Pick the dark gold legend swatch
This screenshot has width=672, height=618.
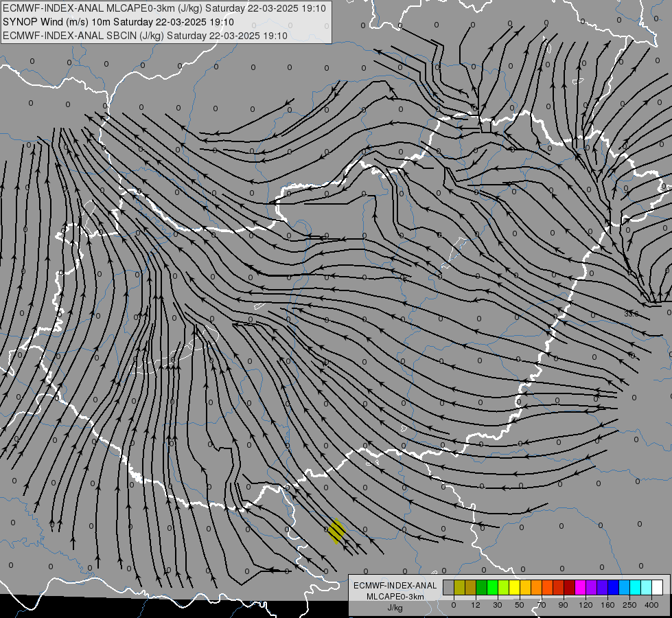pos(470,588)
